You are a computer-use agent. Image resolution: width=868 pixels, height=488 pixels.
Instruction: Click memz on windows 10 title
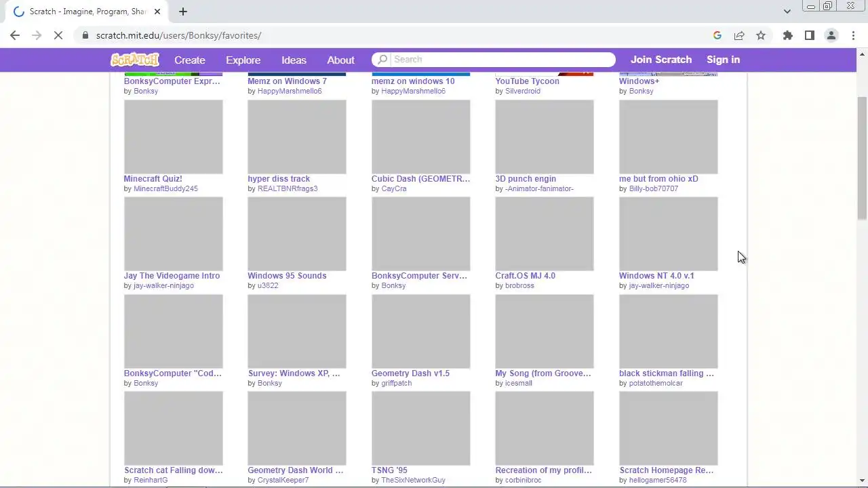coord(413,81)
